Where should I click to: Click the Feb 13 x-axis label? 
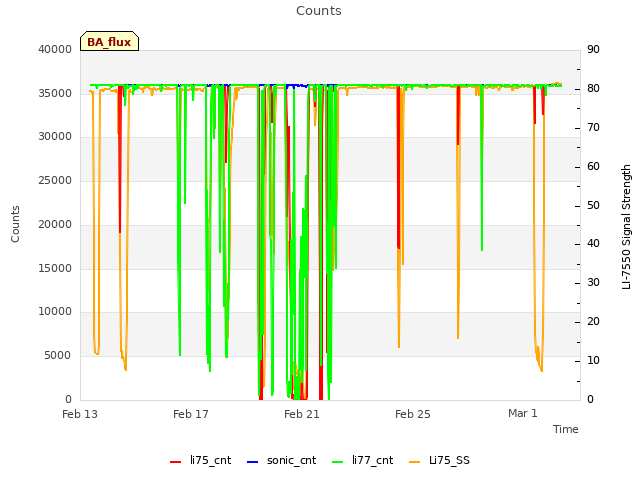80,414
